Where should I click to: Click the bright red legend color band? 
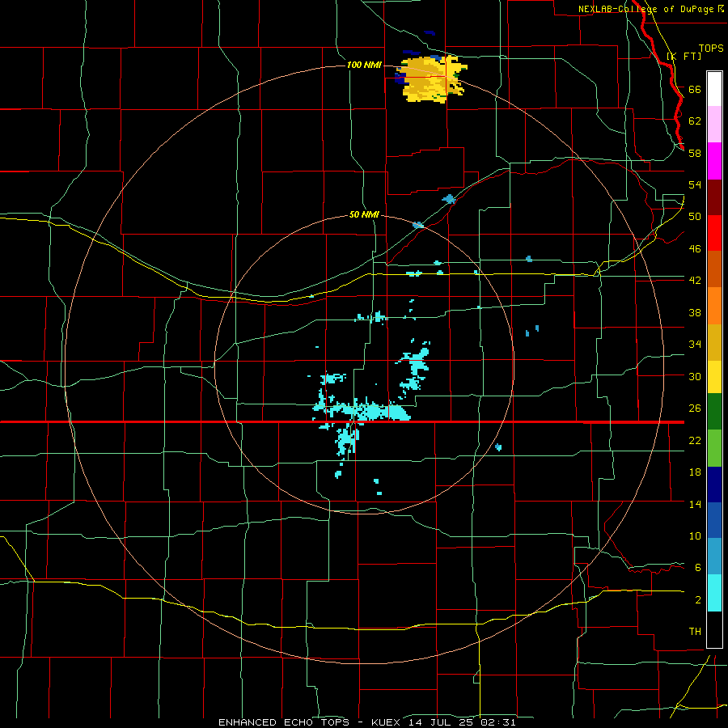pos(714,233)
